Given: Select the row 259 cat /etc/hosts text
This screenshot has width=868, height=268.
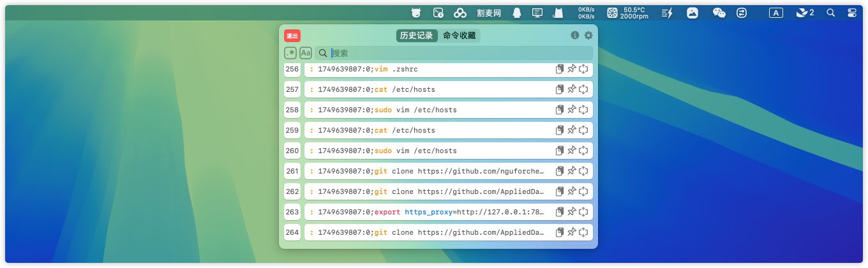Looking at the screenshot, I should 372,130.
